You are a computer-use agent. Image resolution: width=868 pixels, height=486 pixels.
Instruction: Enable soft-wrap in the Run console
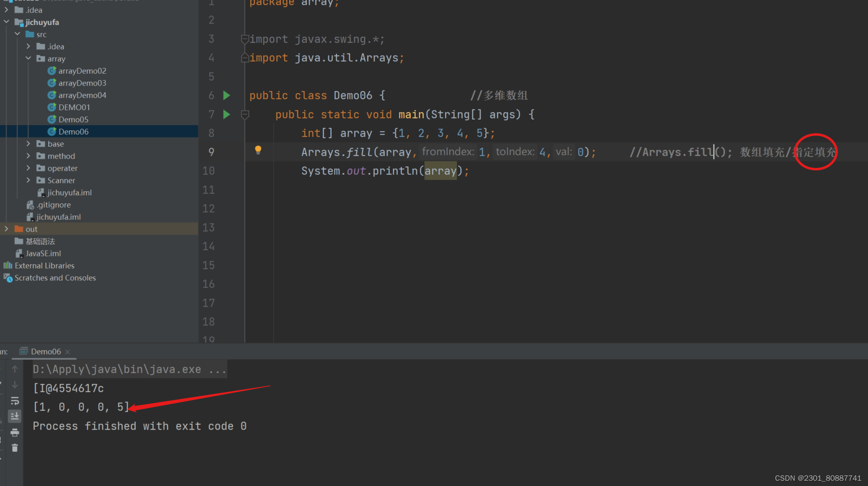(x=15, y=400)
